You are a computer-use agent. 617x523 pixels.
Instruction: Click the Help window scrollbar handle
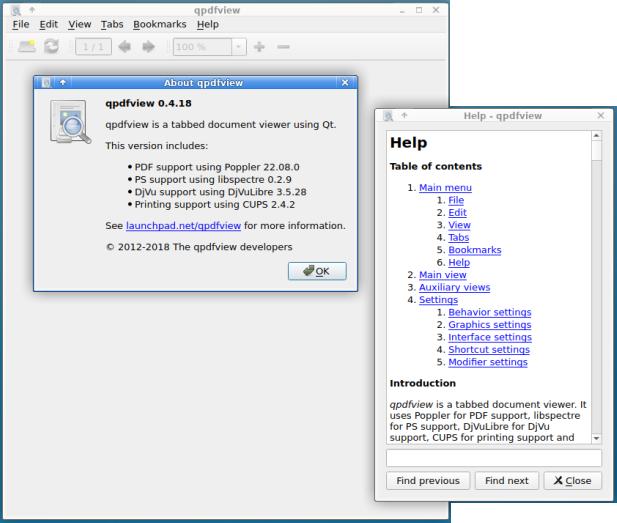point(597,151)
